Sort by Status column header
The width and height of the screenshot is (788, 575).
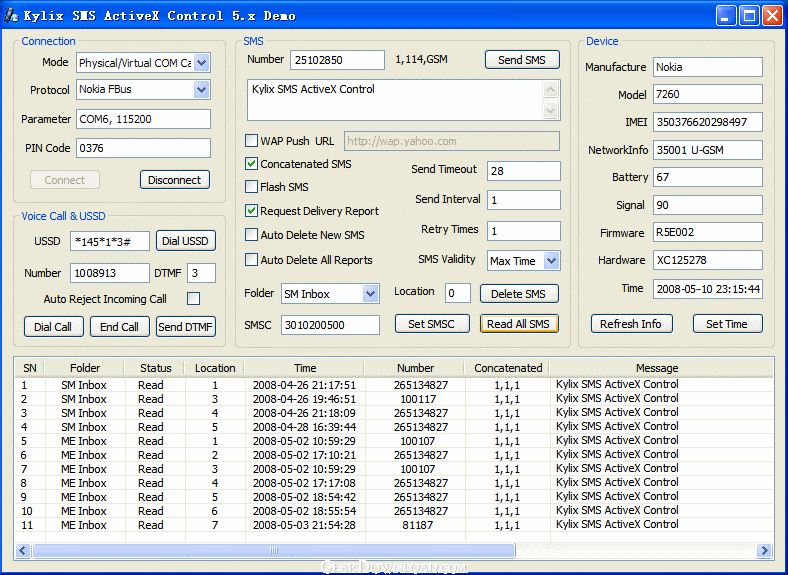[155, 368]
